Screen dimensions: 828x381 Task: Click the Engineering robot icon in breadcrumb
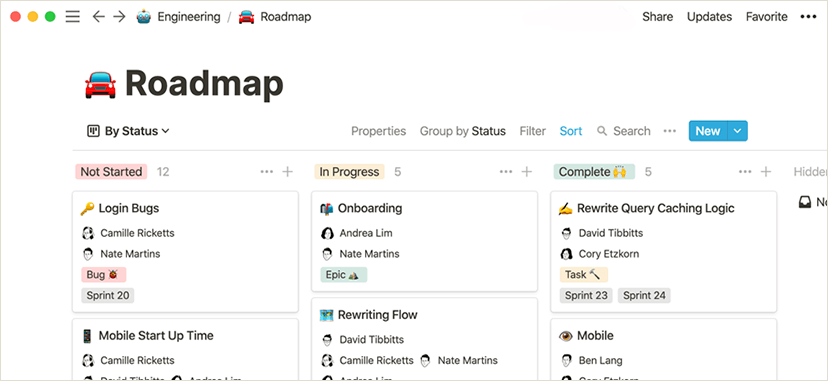(144, 17)
